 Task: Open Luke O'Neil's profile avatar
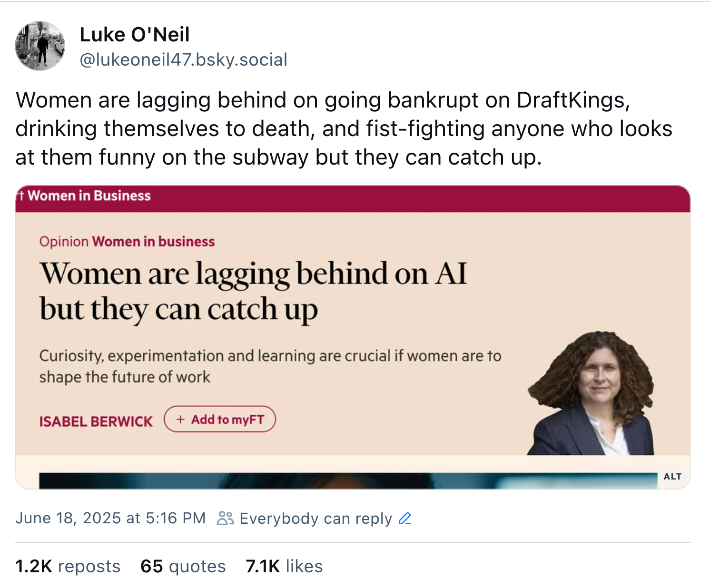[x=40, y=46]
